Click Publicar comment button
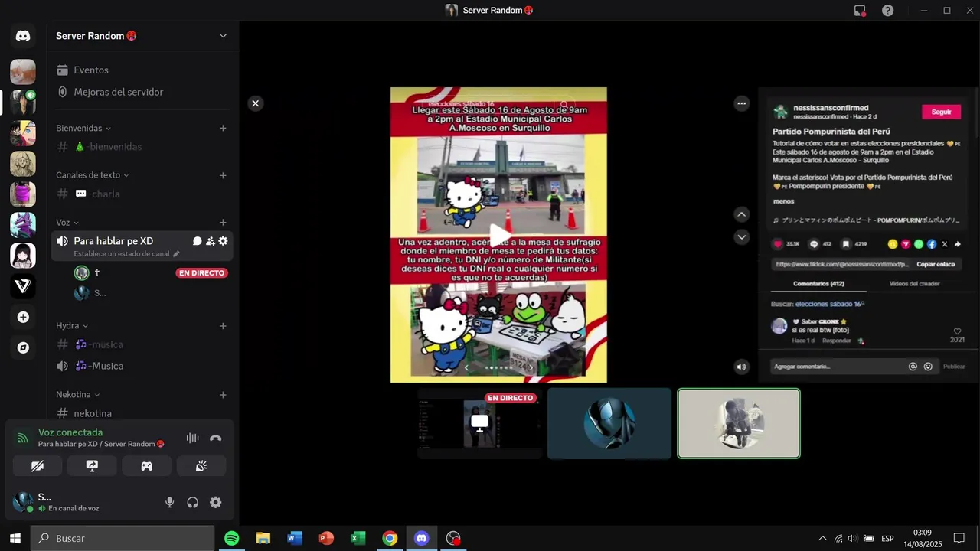This screenshot has width=980, height=551. point(954,367)
